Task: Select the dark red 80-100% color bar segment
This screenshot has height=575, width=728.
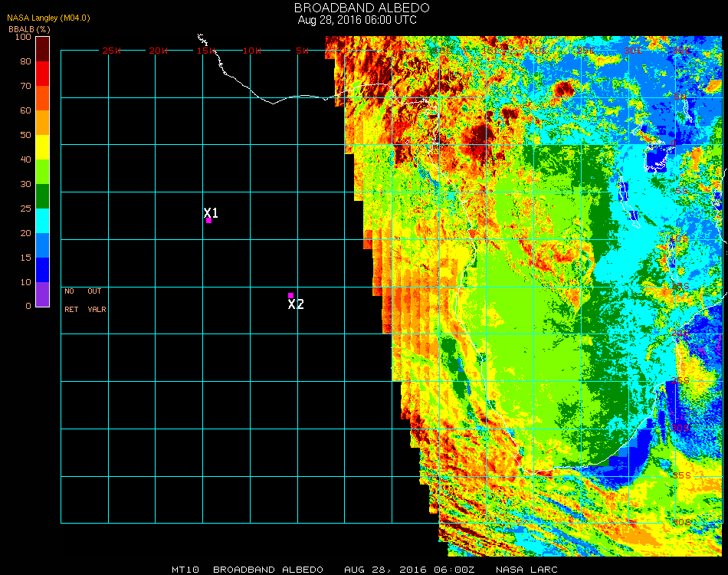Action: pos(43,48)
